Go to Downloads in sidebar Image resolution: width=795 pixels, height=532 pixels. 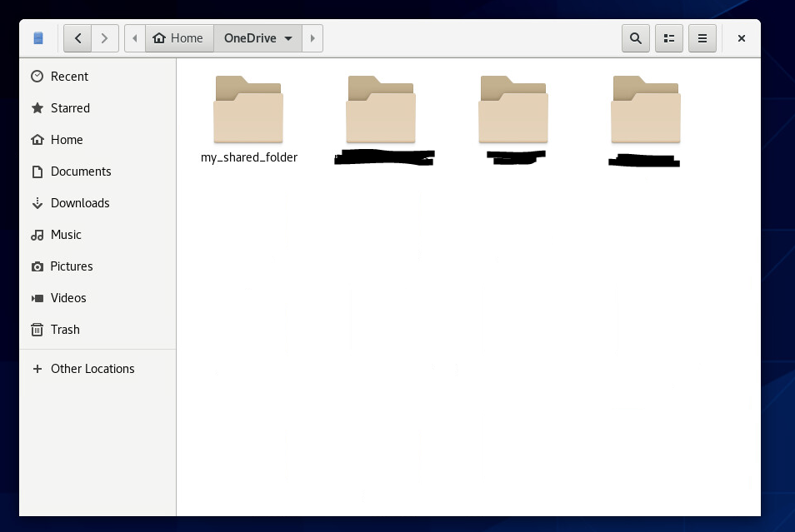coord(80,203)
